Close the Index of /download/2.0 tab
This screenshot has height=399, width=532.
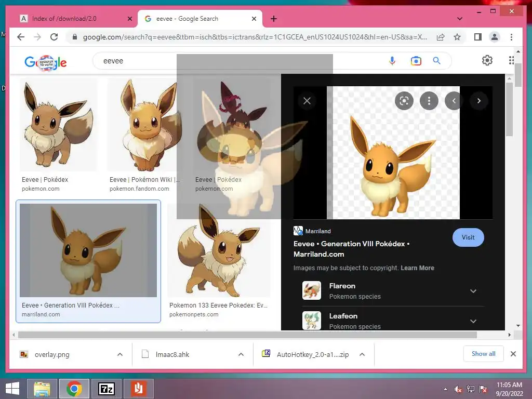(x=129, y=19)
